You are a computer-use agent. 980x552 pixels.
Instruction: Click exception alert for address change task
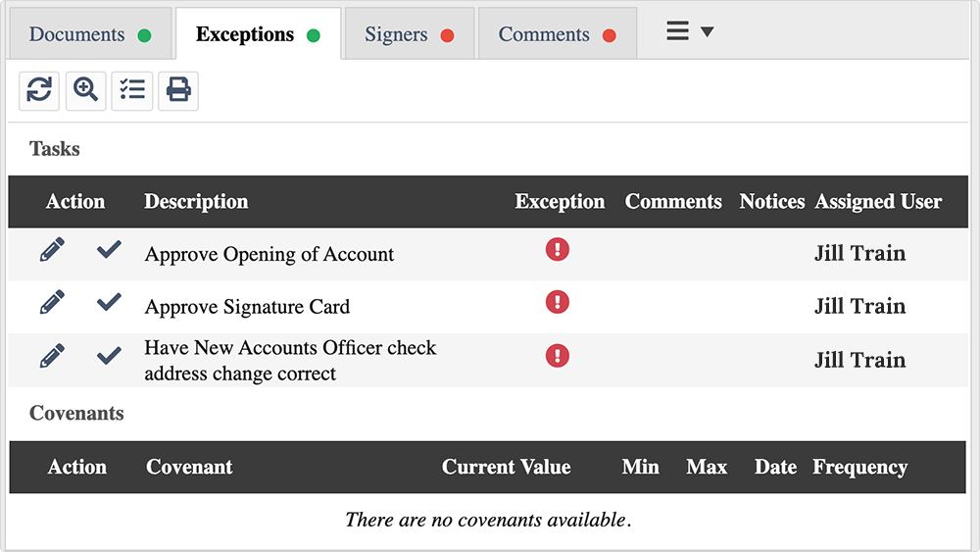click(557, 355)
